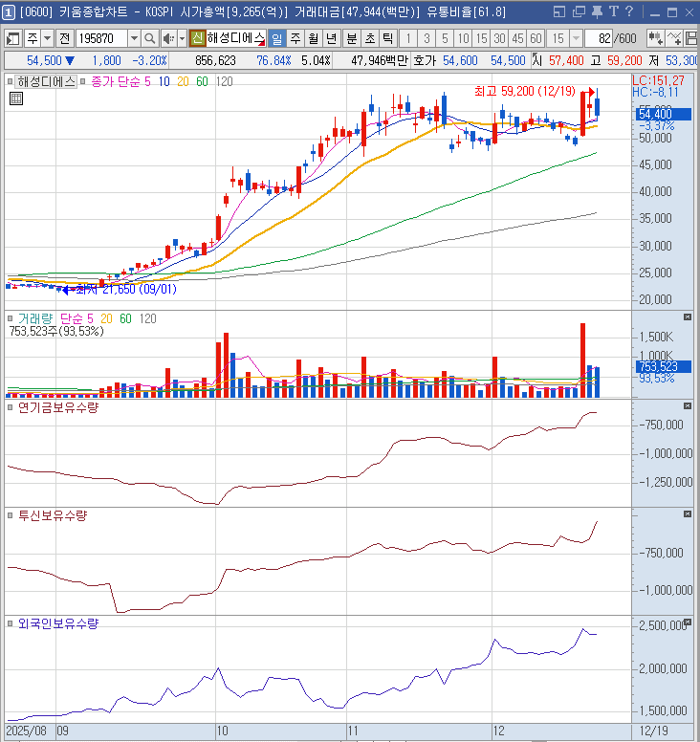Open the data grid table icon

click(x=16, y=98)
